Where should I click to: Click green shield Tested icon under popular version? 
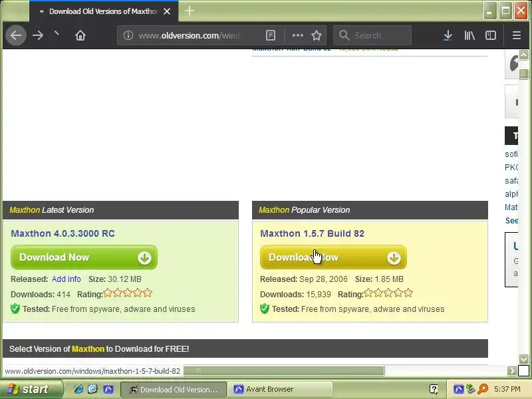click(x=265, y=309)
